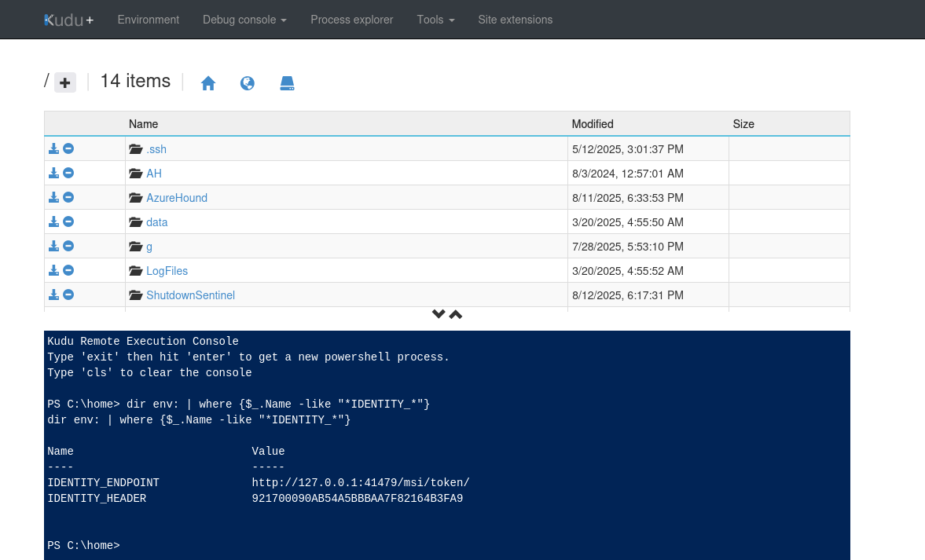Download the LogFiles folder
The height and width of the screenshot is (560, 925).
tap(53, 270)
